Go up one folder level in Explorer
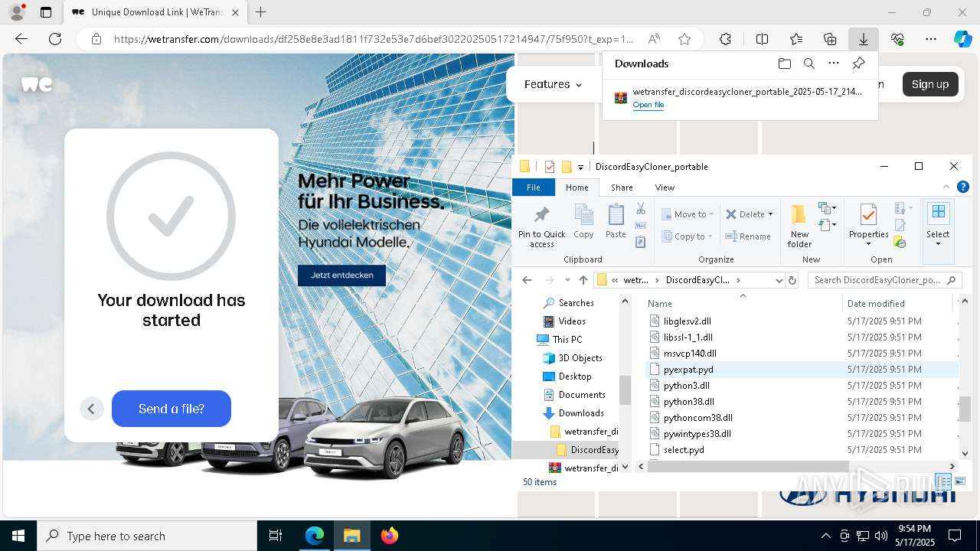980x551 pixels. pos(583,280)
